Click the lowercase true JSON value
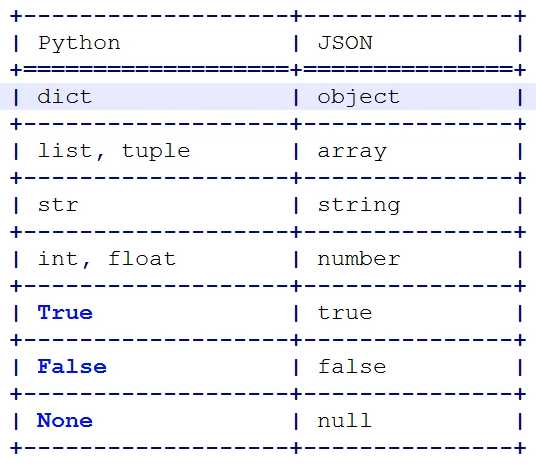 tap(345, 313)
